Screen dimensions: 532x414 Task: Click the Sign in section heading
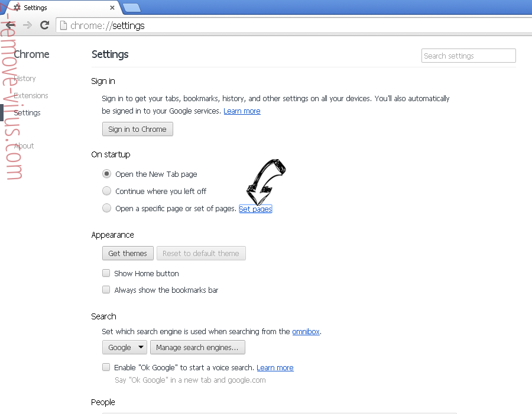tap(103, 81)
